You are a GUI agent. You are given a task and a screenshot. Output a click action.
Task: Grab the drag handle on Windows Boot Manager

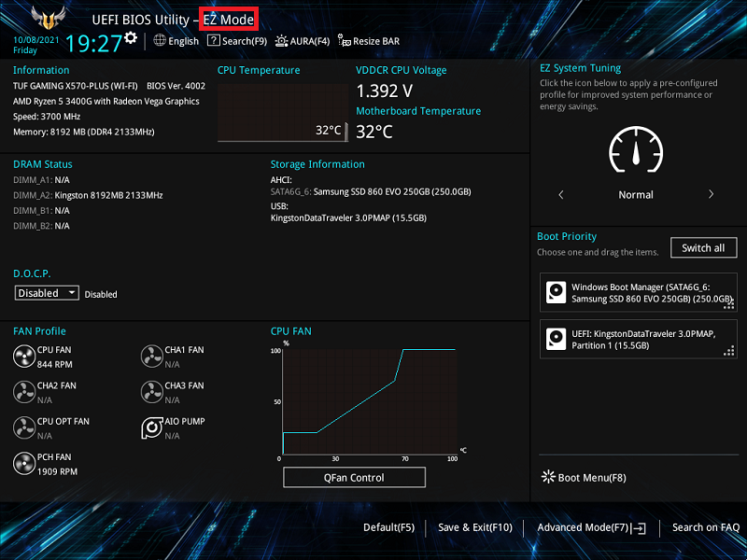point(728,304)
